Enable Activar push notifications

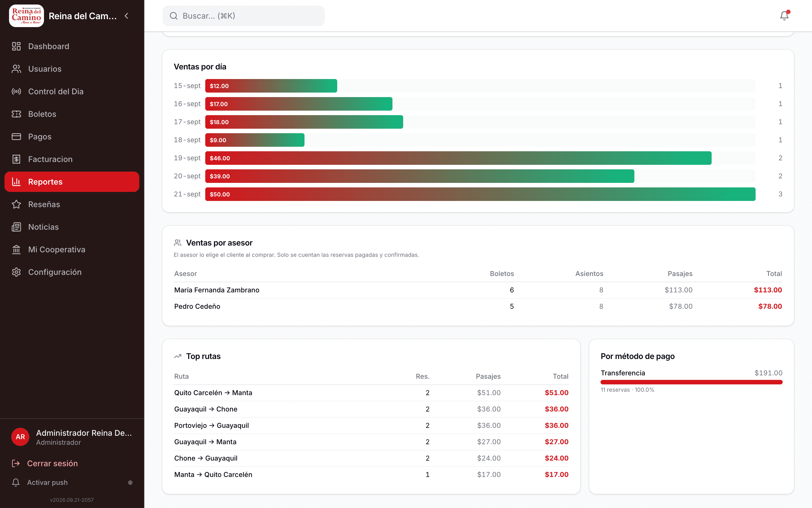(x=72, y=483)
